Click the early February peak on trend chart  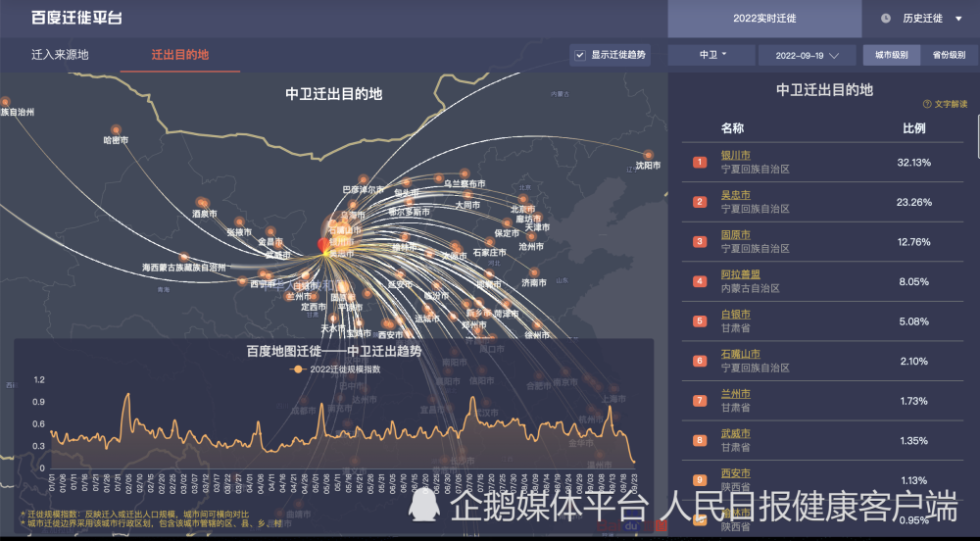(127, 395)
